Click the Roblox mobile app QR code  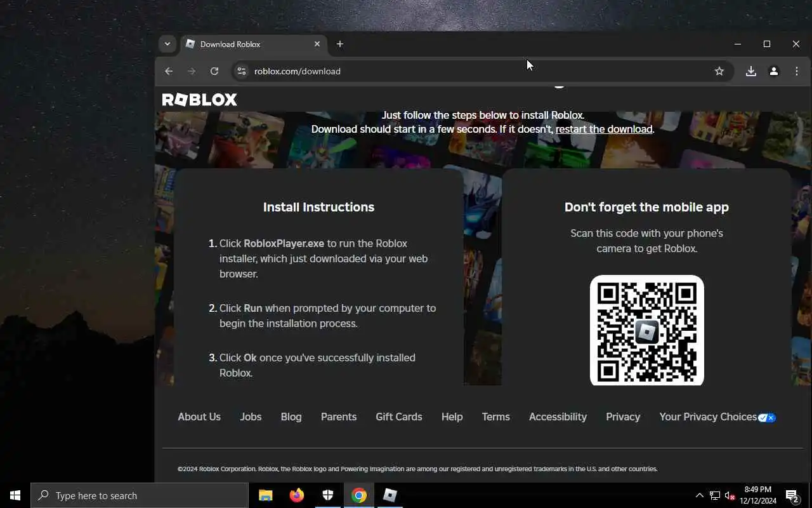[x=647, y=330]
